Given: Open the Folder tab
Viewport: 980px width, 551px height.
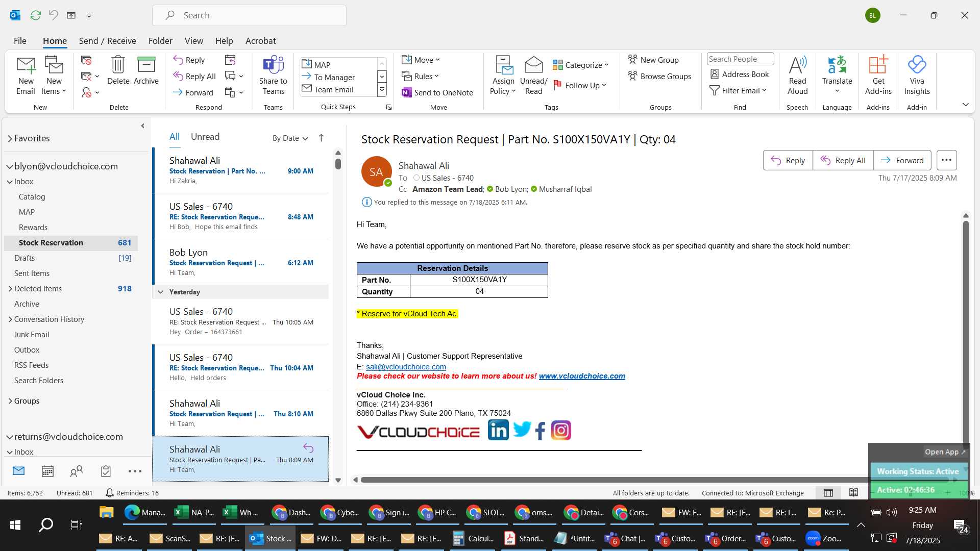Looking at the screenshot, I should 160,41.
